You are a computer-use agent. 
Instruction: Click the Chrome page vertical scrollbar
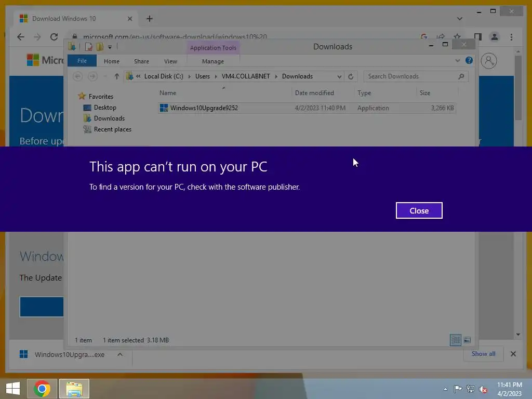(x=518, y=88)
